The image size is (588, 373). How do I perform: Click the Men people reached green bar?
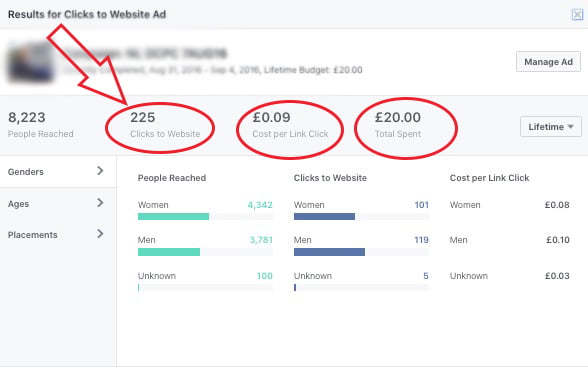pos(169,252)
